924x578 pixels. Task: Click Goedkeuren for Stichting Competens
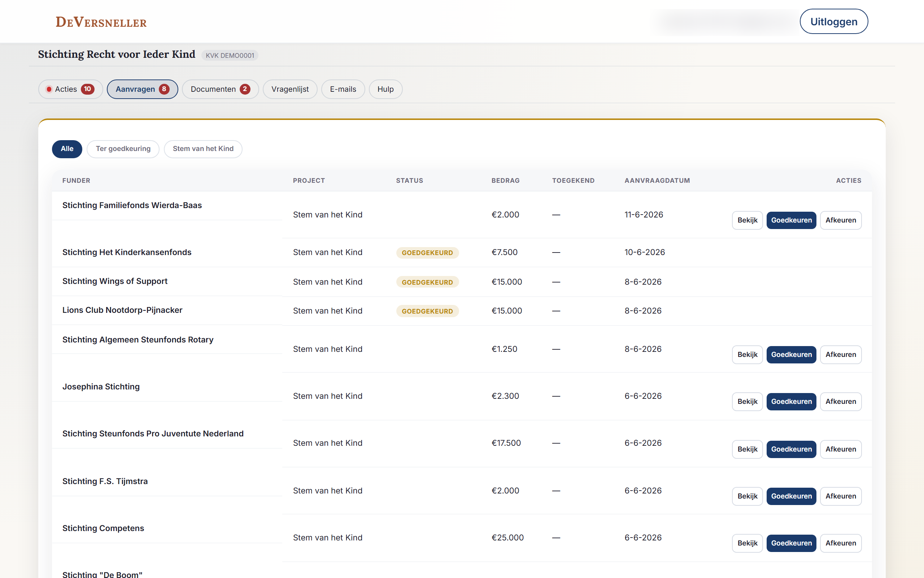coord(791,543)
